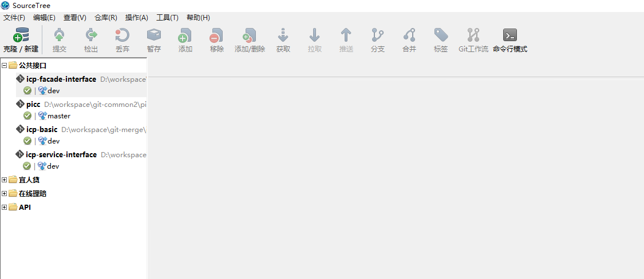Select the 公共接口 folder label

33,65
